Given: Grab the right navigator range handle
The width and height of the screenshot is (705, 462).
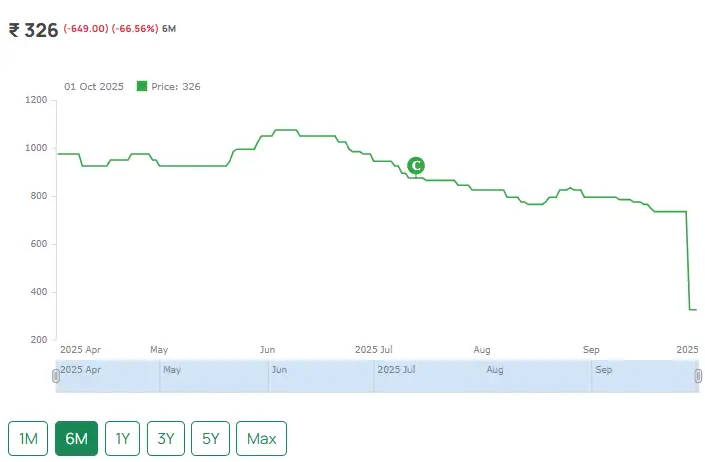Looking at the screenshot, I should point(698,375).
